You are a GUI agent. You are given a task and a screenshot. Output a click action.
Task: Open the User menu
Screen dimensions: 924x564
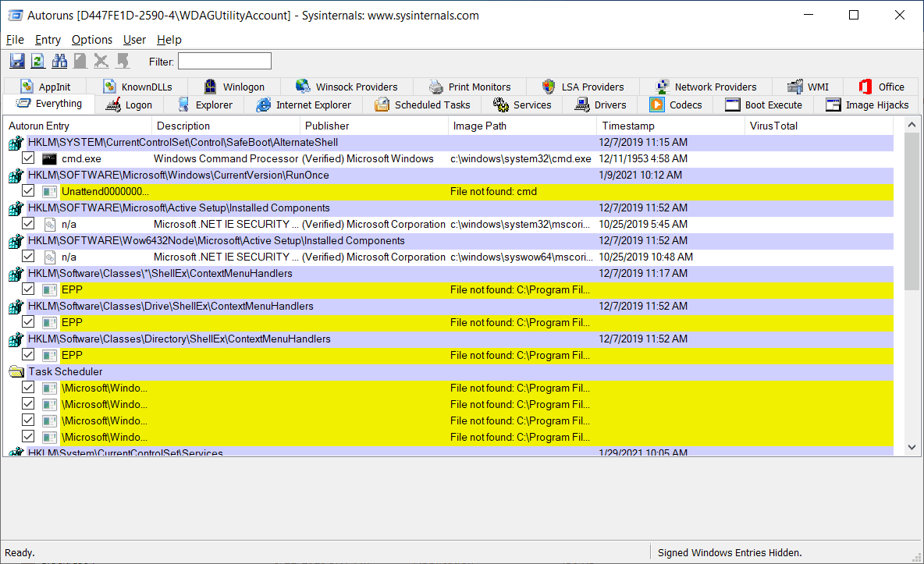pos(134,40)
